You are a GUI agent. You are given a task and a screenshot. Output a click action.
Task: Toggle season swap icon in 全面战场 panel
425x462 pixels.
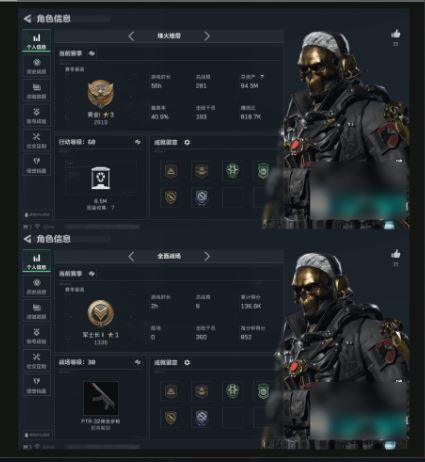[91, 274]
